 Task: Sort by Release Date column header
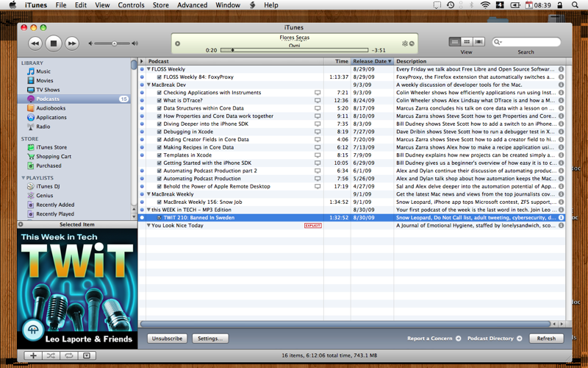click(x=372, y=61)
